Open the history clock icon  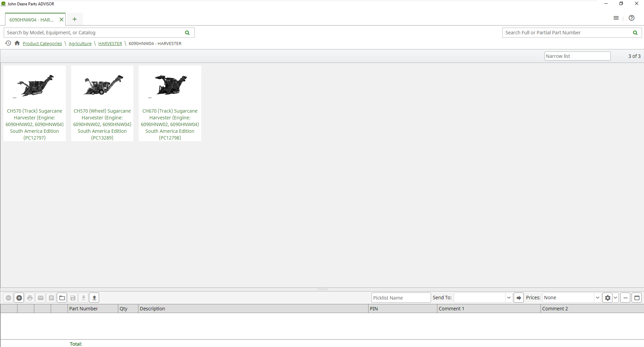(8, 43)
